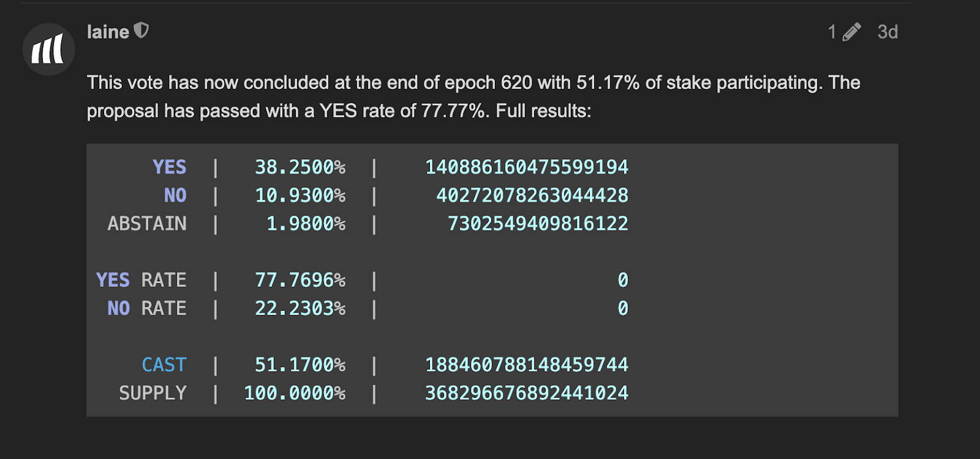Click the YES RATE row label
The height and width of the screenshot is (459, 980).
[x=141, y=280]
